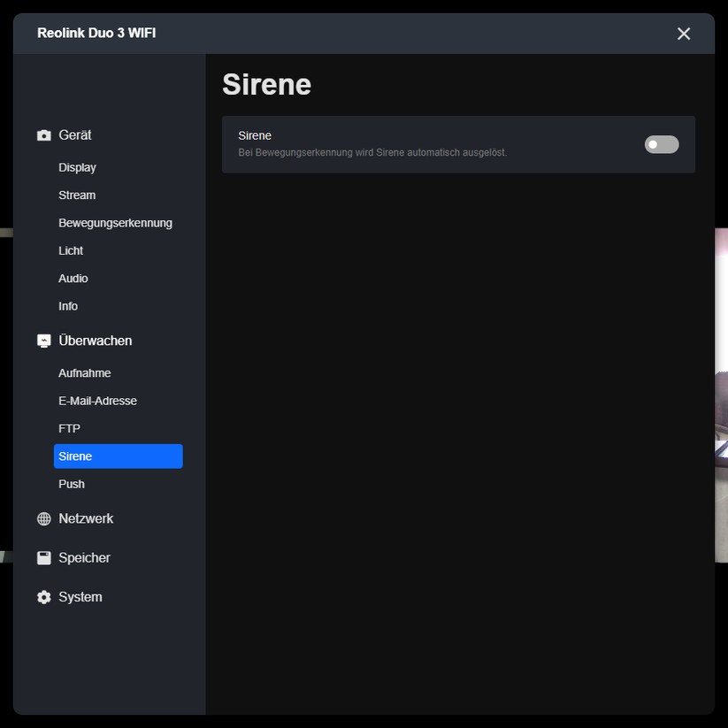Image resolution: width=728 pixels, height=728 pixels.
Task: Select Push notification settings
Action: point(72,484)
